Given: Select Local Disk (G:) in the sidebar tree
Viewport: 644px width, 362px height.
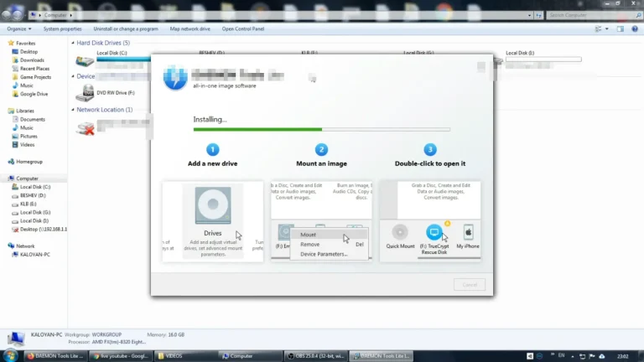Looking at the screenshot, I should (35, 213).
